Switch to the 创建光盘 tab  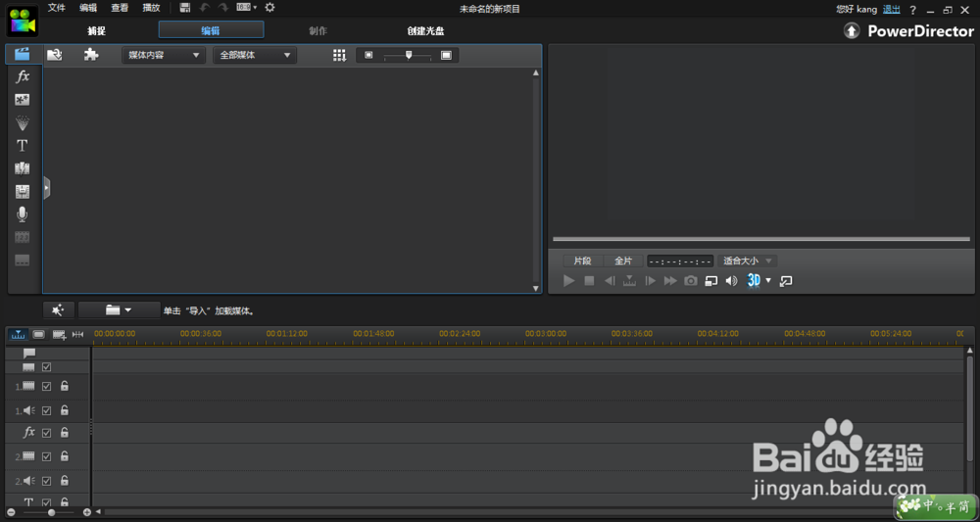(425, 30)
